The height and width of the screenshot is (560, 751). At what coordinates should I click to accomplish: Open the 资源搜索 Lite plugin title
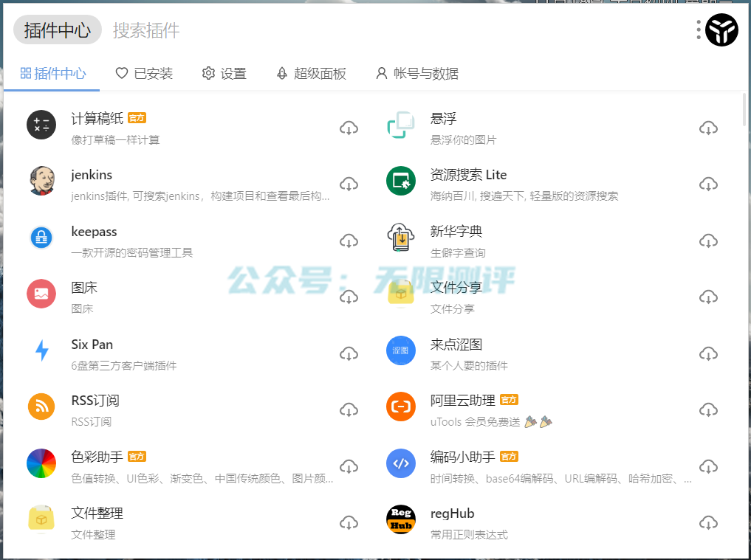468,175
